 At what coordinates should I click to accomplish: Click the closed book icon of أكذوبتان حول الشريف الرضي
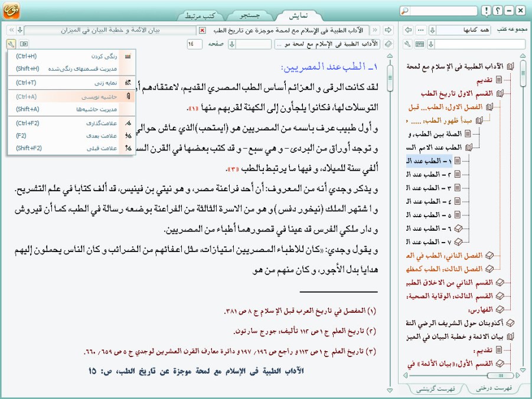[510, 323]
